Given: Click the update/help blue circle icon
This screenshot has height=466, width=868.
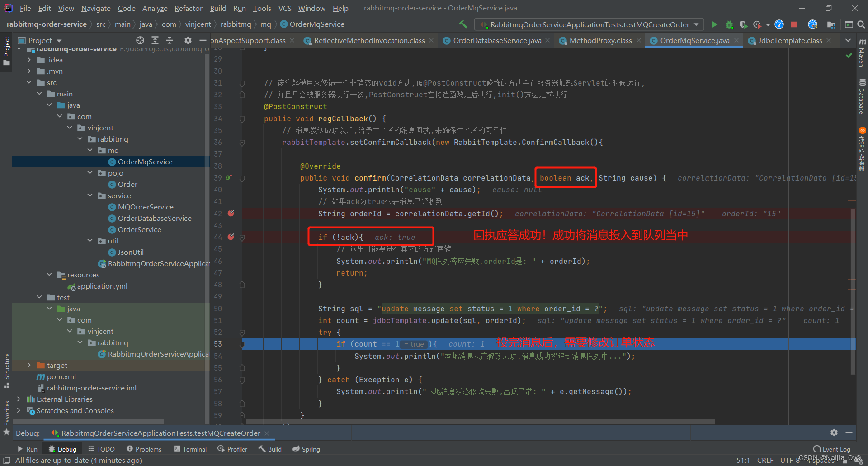Looking at the screenshot, I should [x=779, y=24].
